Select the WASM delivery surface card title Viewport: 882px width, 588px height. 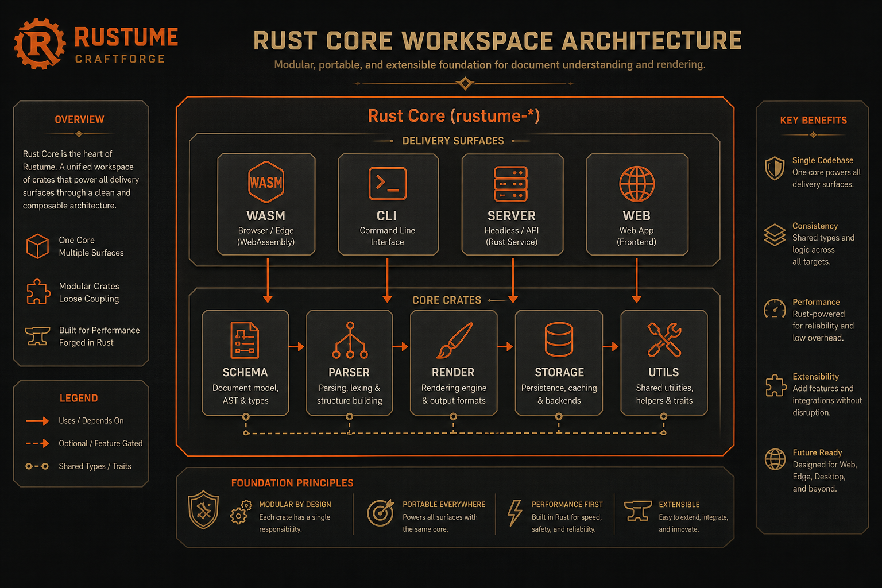[266, 216]
